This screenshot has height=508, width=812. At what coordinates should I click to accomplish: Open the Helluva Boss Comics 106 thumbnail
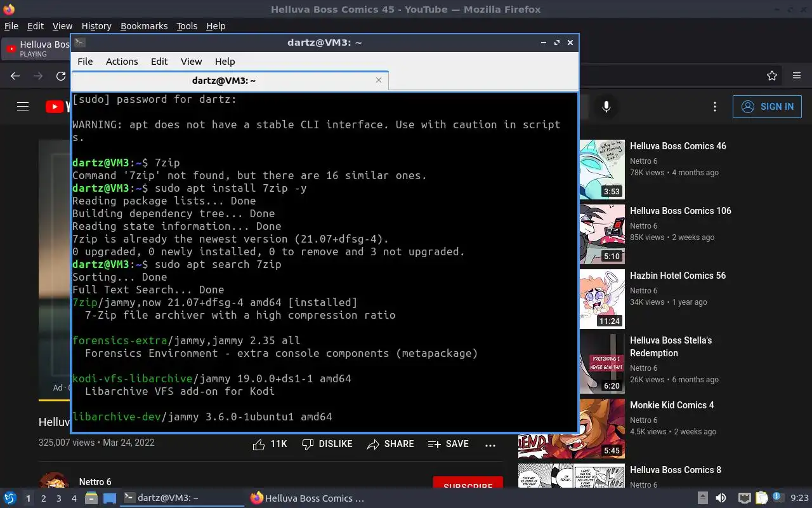click(x=602, y=234)
